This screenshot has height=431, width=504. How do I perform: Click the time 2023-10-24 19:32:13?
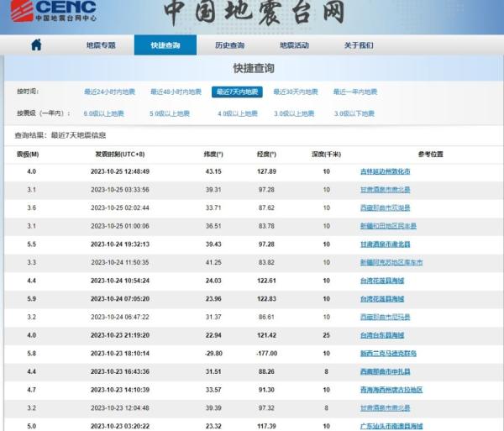120,244
